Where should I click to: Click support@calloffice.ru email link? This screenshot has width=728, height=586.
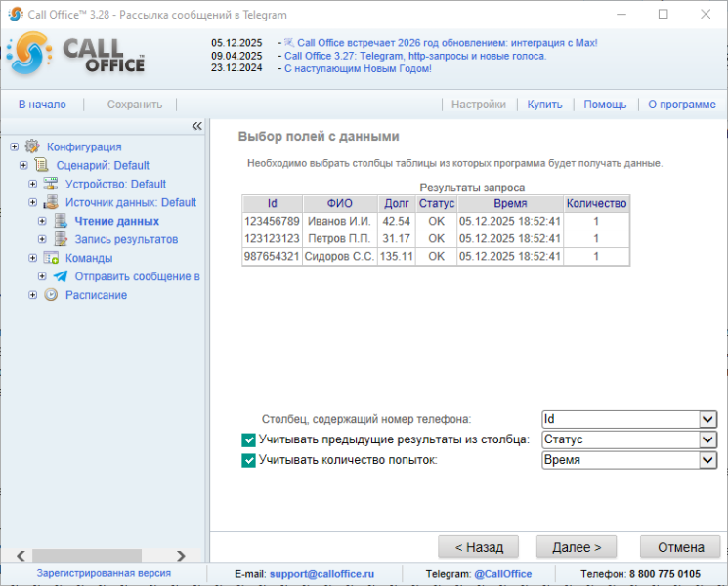point(321,574)
